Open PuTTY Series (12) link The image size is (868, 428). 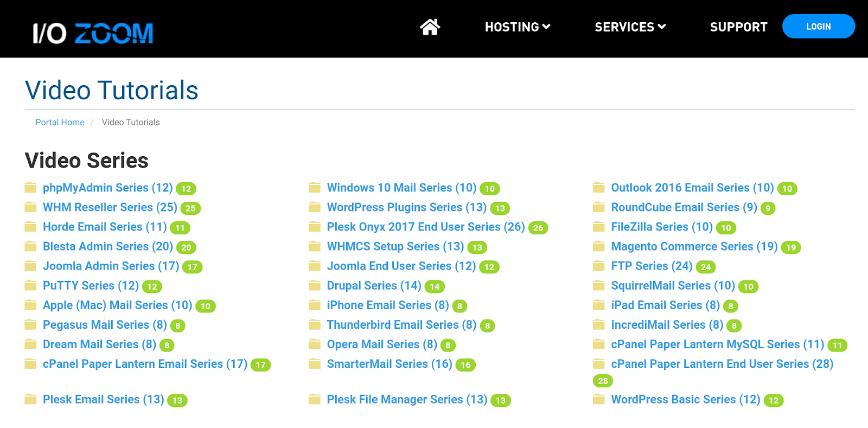click(91, 285)
